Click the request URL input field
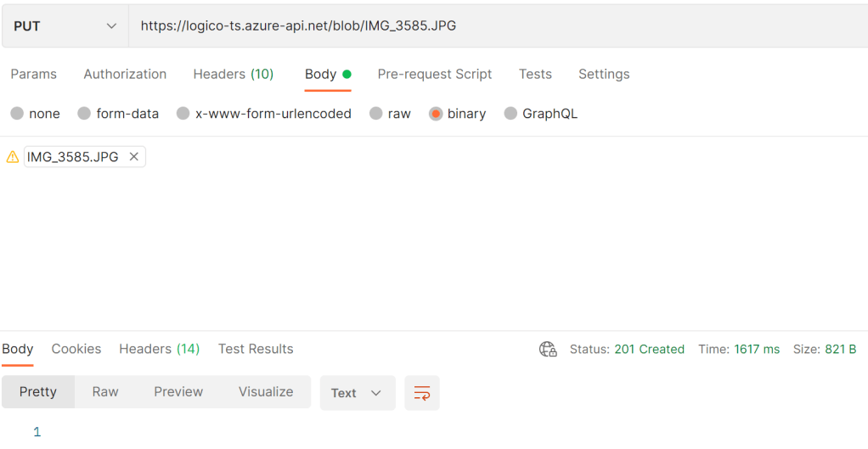The height and width of the screenshot is (449, 868). (x=493, y=26)
